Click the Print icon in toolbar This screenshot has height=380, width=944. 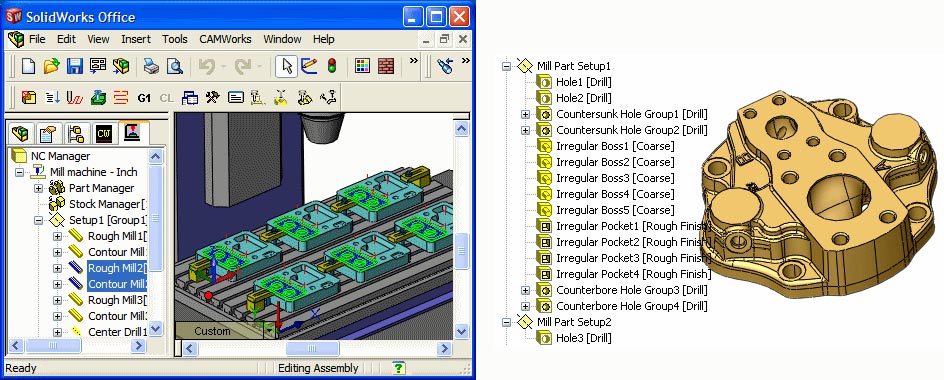(x=151, y=66)
